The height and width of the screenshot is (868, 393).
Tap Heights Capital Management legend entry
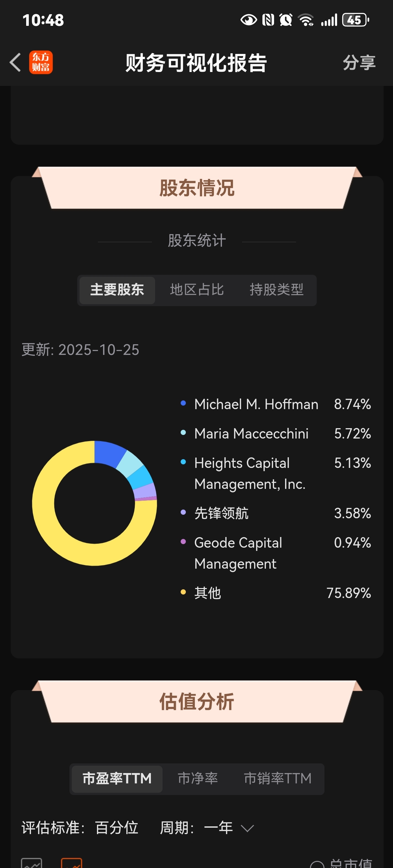[x=250, y=473]
